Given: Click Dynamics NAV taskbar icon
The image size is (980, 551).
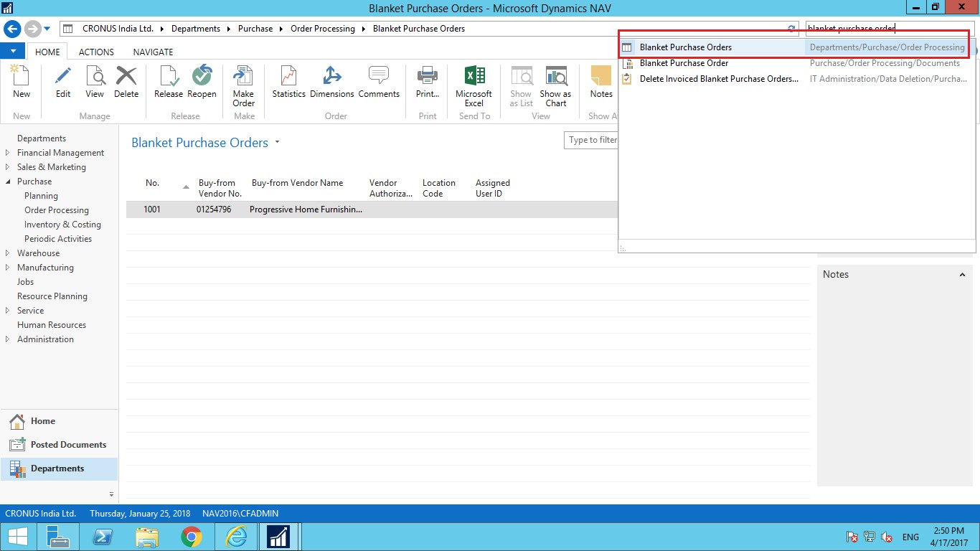Looking at the screenshot, I should point(278,537).
